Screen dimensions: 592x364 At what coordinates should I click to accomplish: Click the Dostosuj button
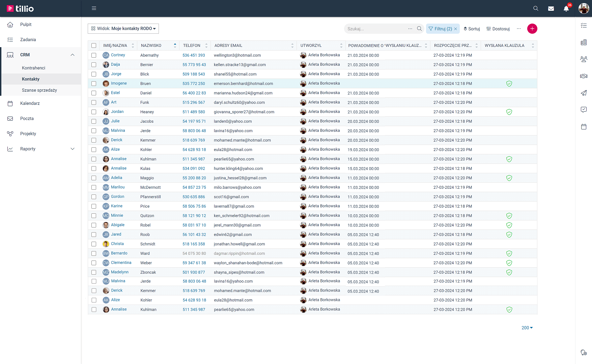pos(498,29)
